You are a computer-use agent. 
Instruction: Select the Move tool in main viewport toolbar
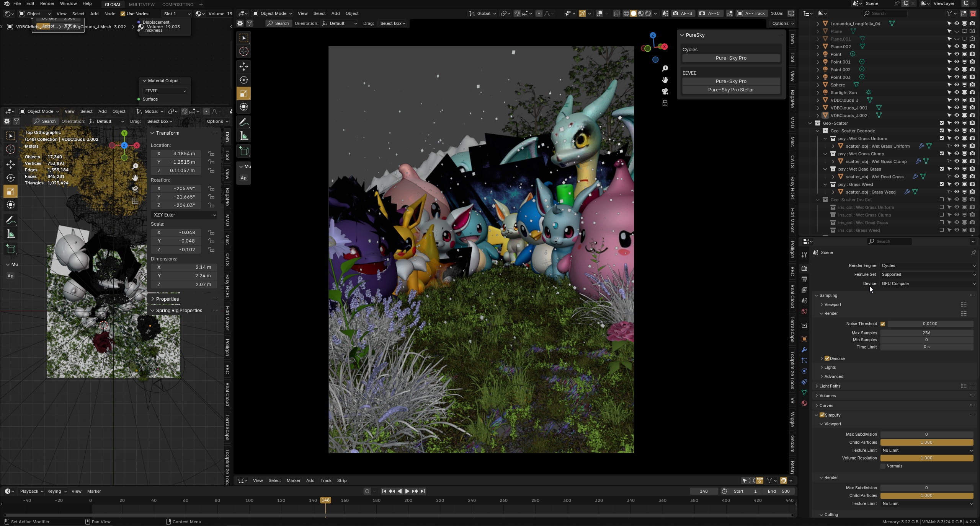tap(243, 67)
